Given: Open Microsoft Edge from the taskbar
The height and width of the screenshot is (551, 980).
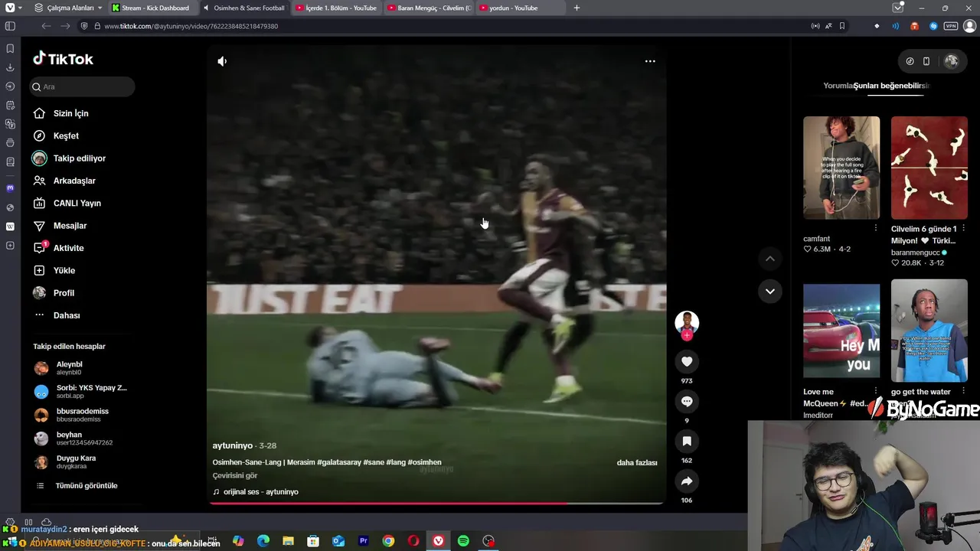Looking at the screenshot, I should pos(263,541).
